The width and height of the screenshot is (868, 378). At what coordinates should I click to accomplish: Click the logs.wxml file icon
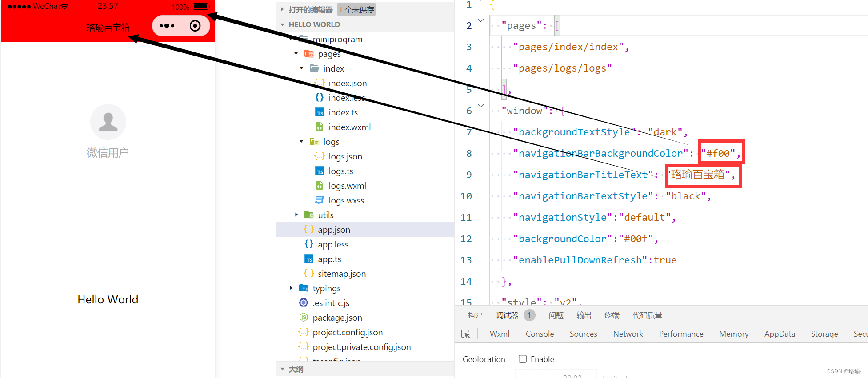(x=320, y=186)
